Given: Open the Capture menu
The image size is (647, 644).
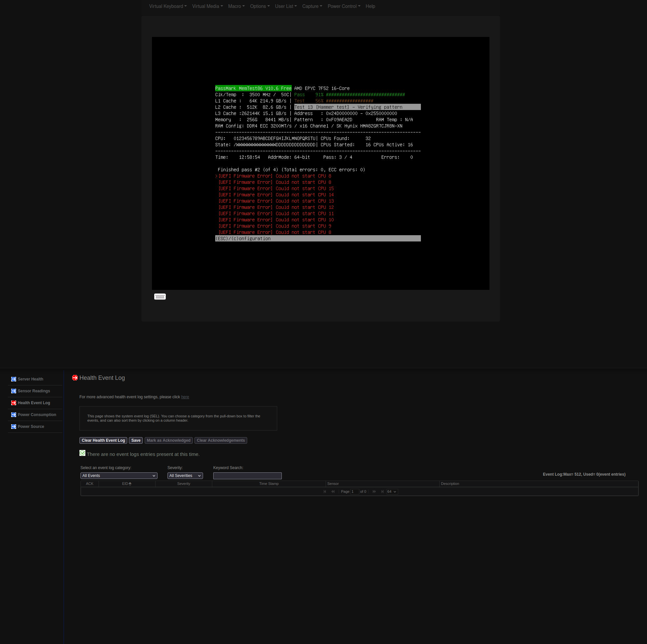Looking at the screenshot, I should pos(312,6).
